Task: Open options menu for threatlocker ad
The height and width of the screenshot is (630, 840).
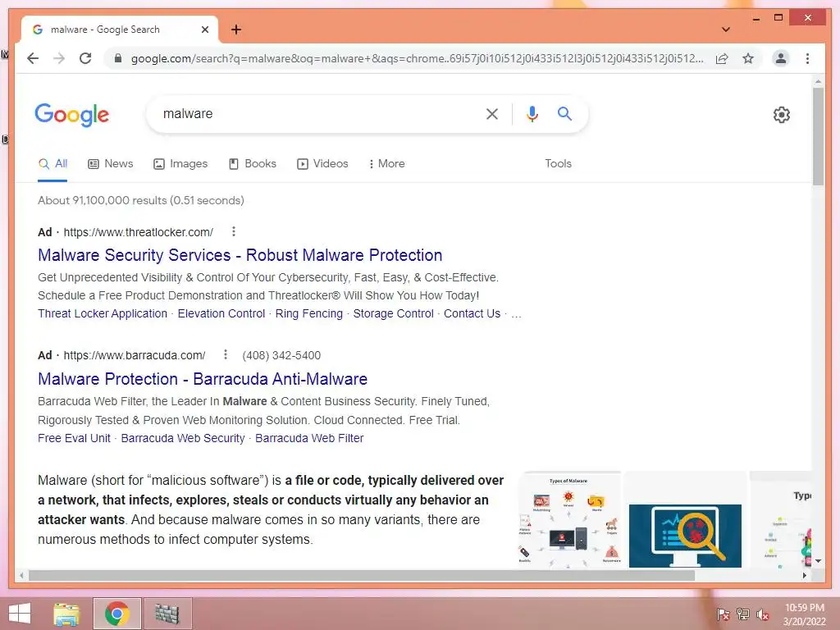Action: (234, 231)
